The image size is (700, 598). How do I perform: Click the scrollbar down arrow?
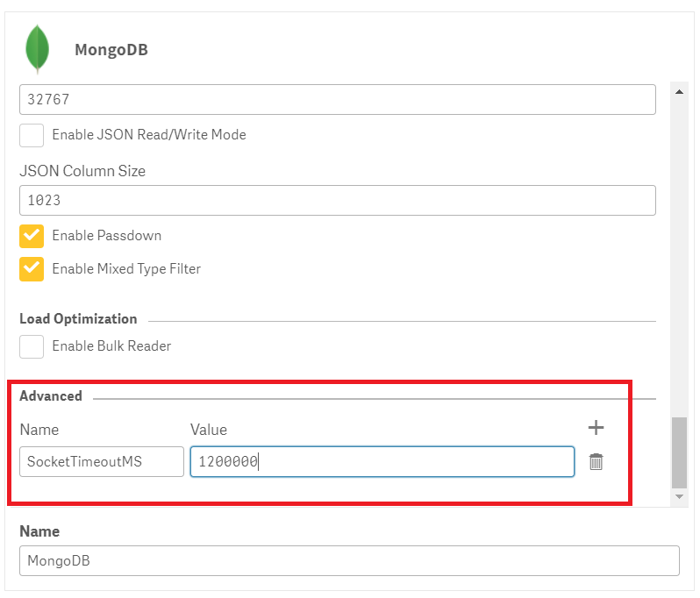(679, 497)
